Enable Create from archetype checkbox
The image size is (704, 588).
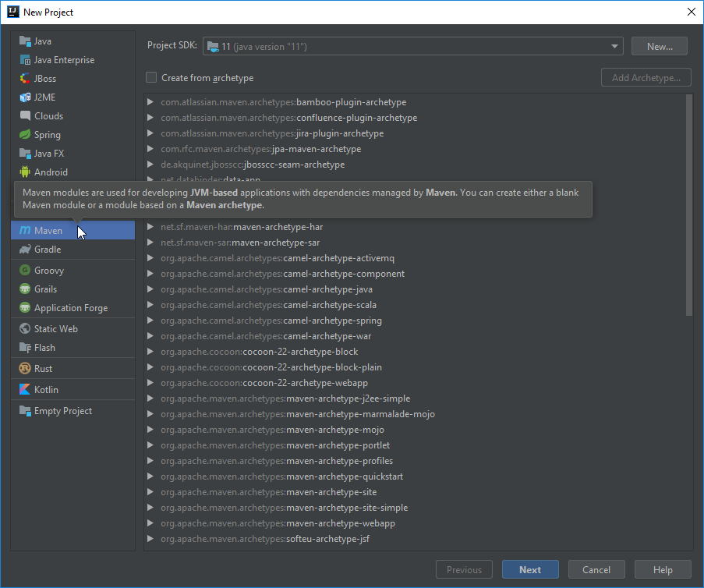tap(151, 78)
